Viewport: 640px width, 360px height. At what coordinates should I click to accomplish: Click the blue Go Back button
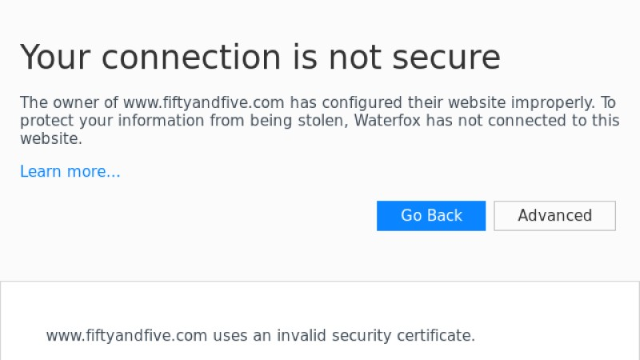[x=431, y=216]
